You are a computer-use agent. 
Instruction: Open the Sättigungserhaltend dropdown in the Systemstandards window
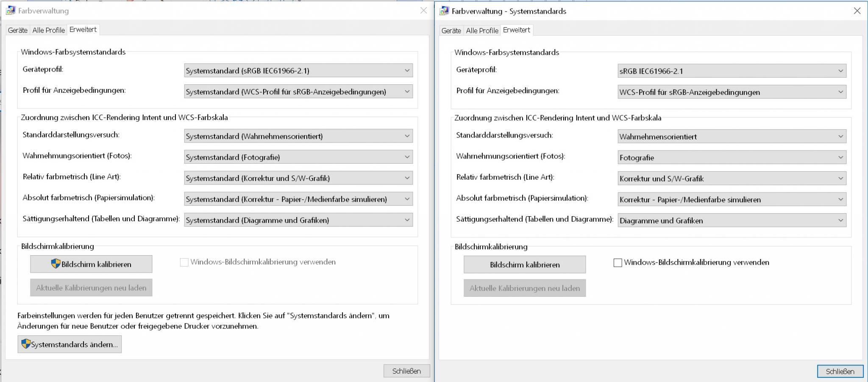[732, 220]
